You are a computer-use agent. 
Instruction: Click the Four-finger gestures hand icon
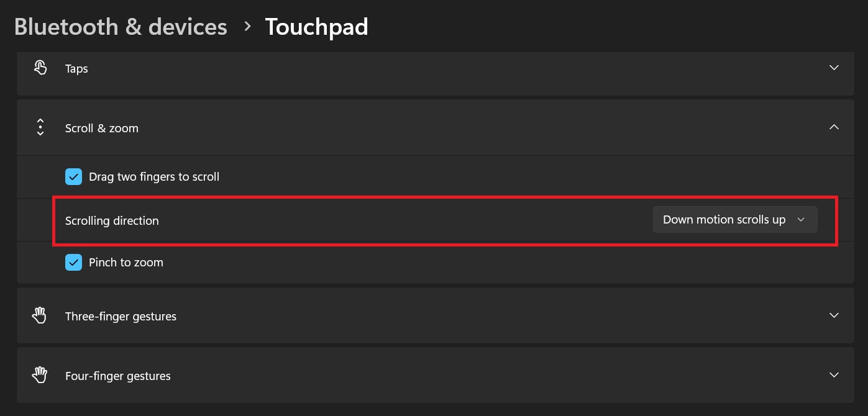coord(40,375)
